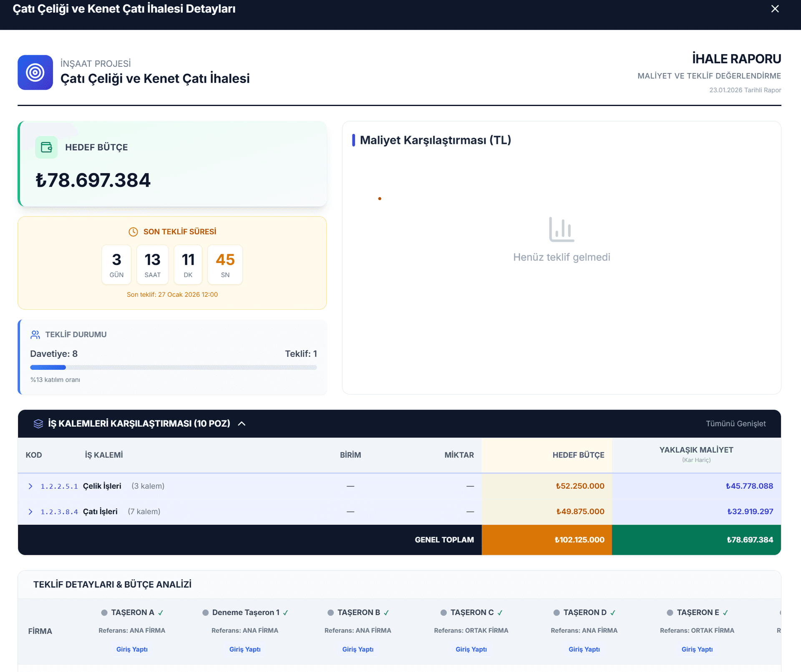Expand the Çatı İşleri row
The width and height of the screenshot is (801, 672).
pyautogui.click(x=30, y=511)
